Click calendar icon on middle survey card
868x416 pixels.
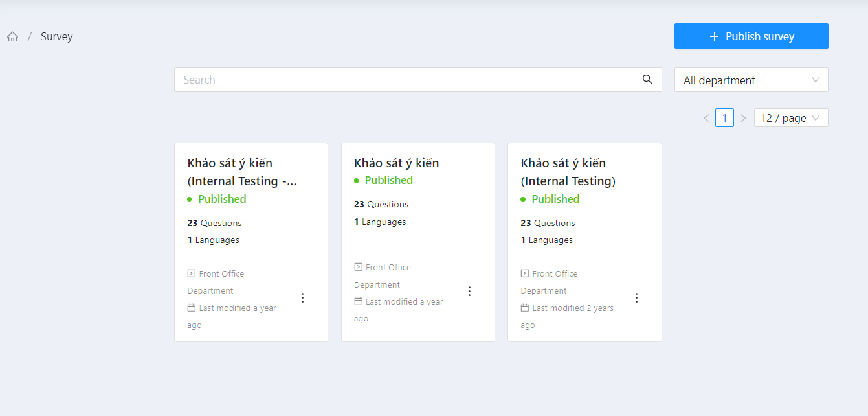(x=359, y=301)
